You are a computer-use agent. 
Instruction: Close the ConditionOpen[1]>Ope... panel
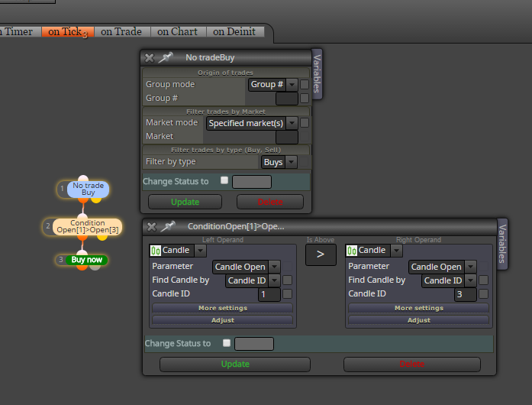(152, 227)
